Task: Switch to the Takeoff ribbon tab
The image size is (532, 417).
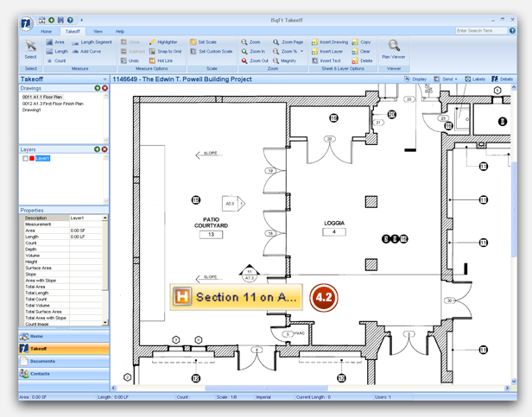Action: pyautogui.click(x=73, y=31)
